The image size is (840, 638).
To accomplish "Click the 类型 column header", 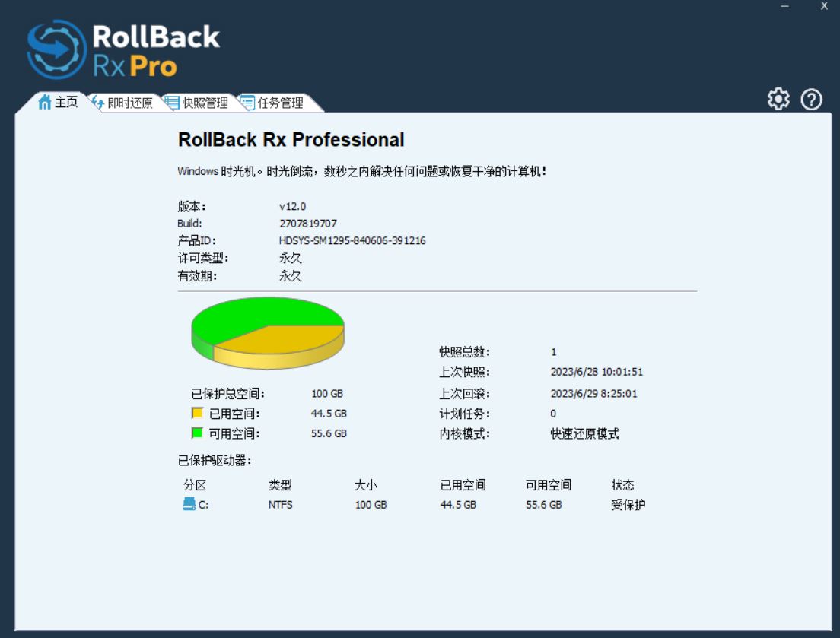I will (x=280, y=485).
